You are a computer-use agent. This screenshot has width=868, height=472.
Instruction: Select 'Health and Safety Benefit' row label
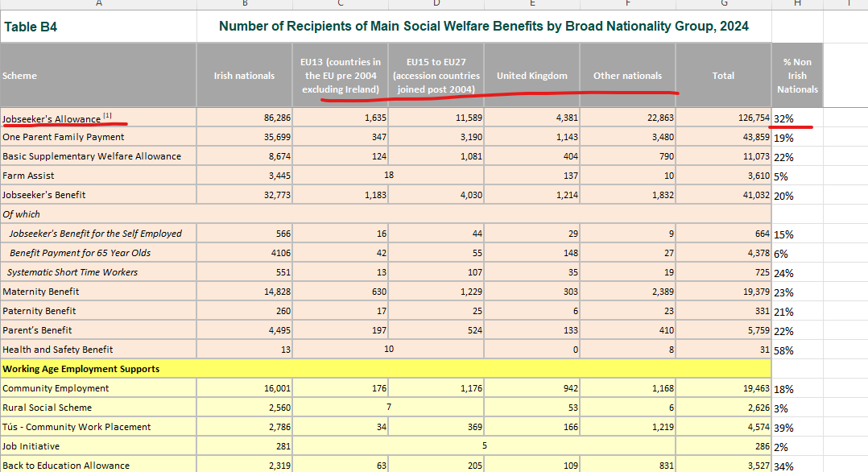point(98,350)
